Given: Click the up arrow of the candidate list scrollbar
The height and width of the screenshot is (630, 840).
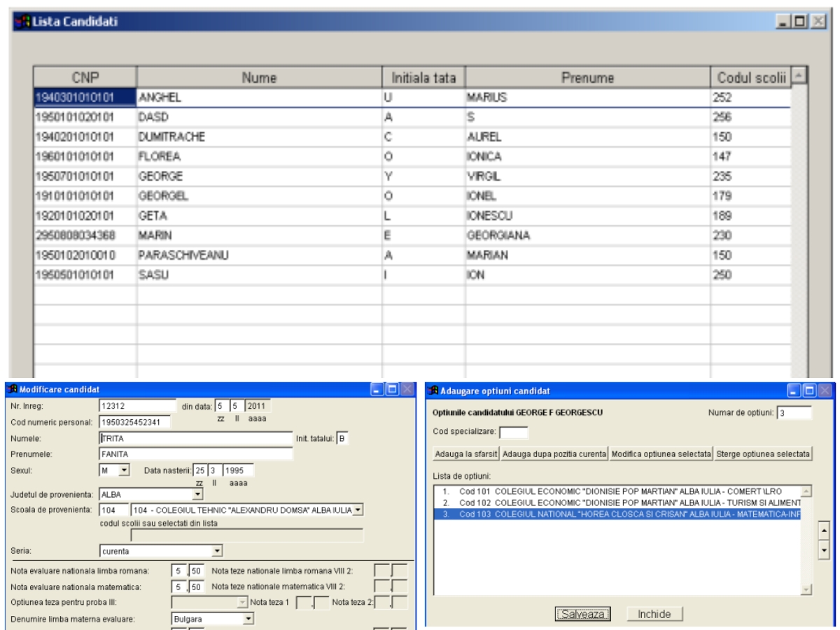Looking at the screenshot, I should pyautogui.click(x=799, y=75).
